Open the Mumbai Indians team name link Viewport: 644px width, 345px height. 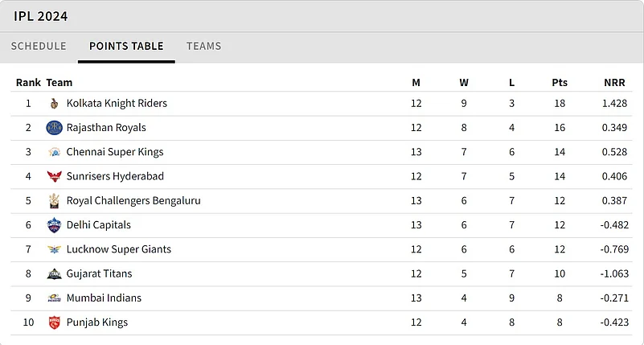(104, 298)
